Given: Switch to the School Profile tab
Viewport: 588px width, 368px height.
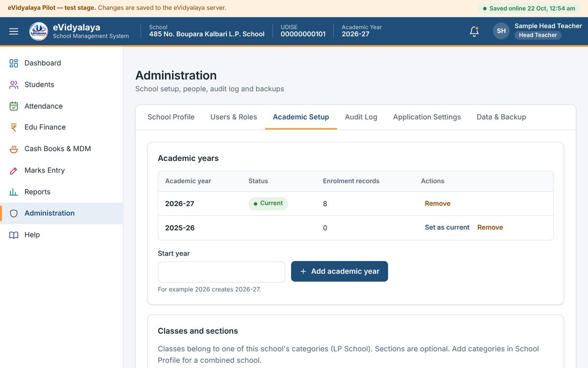Looking at the screenshot, I should coord(171,117).
